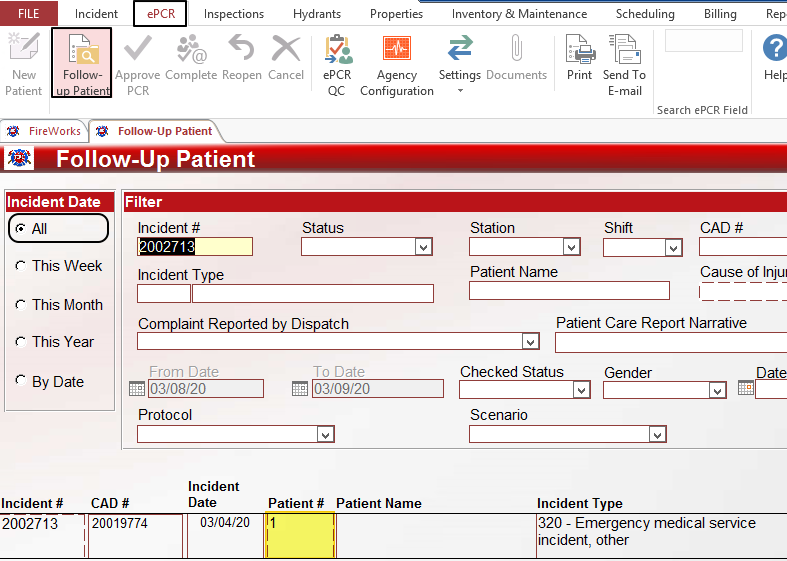Click the Incident # filter field
Viewport: 787px width, 561px height.
195,246
